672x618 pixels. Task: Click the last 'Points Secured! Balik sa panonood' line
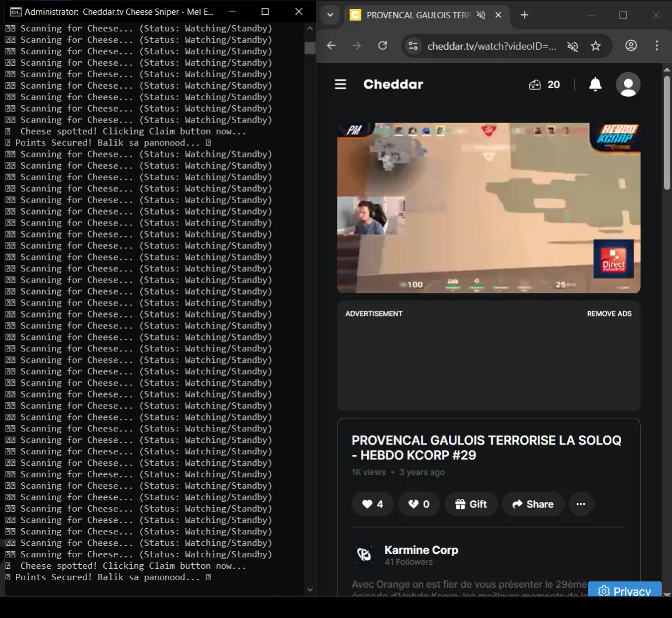(x=108, y=577)
